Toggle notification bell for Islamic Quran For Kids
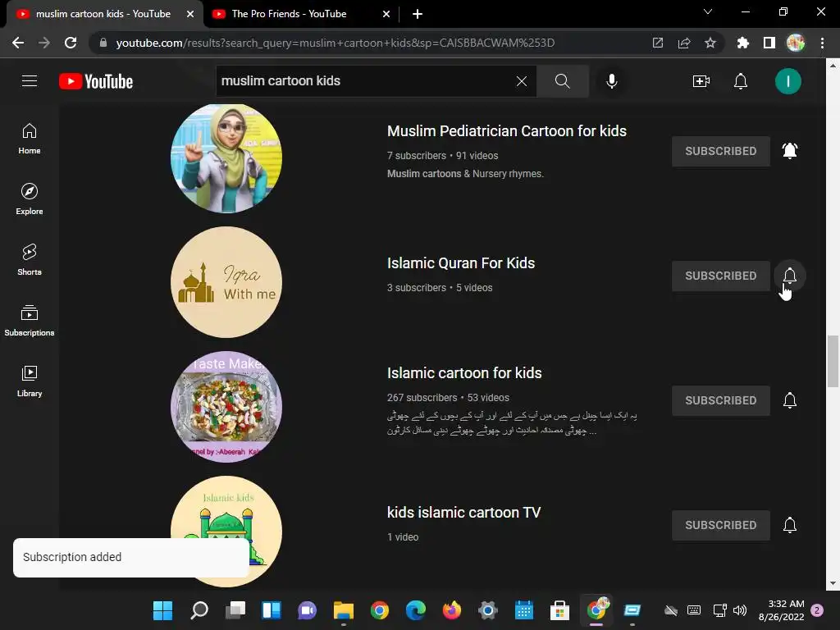This screenshot has height=630, width=840. point(790,276)
